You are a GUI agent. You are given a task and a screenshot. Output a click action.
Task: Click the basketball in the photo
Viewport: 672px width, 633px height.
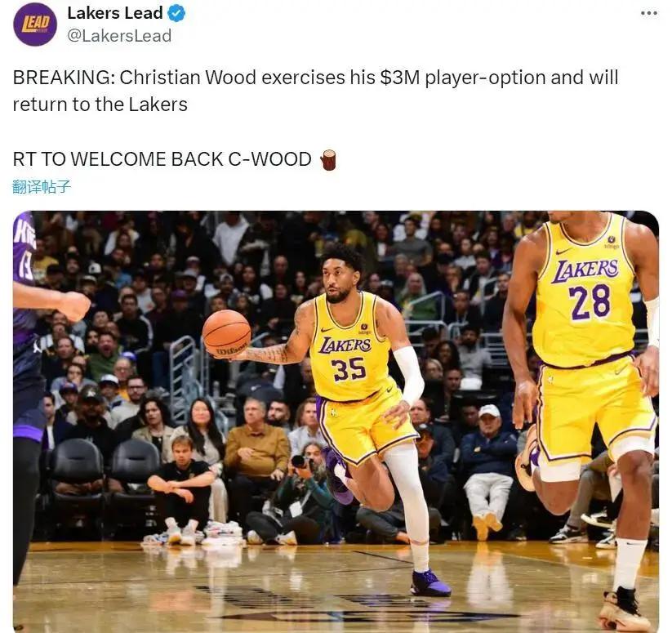tap(226, 334)
